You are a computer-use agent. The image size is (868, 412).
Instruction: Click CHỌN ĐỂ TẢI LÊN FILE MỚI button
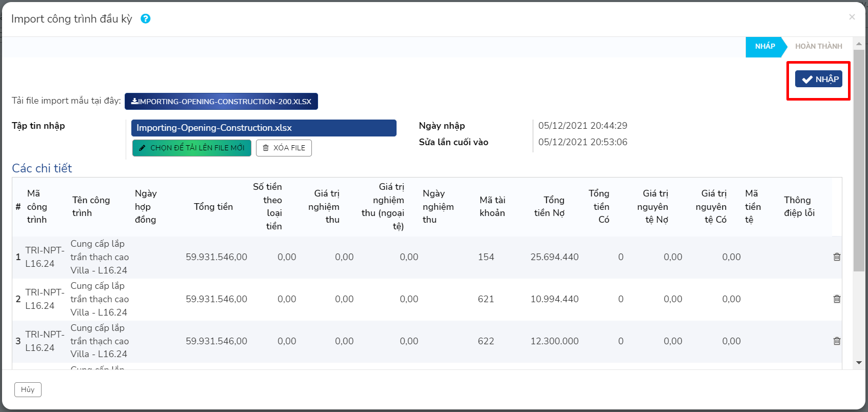click(x=192, y=148)
